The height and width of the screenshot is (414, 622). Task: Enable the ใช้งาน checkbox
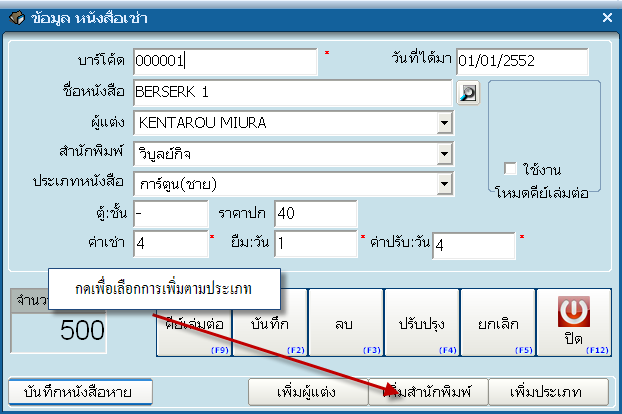pos(510,169)
